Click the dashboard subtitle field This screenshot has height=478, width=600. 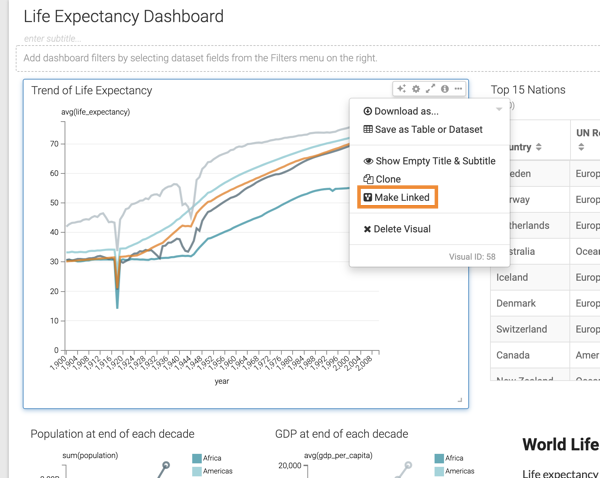pos(52,38)
